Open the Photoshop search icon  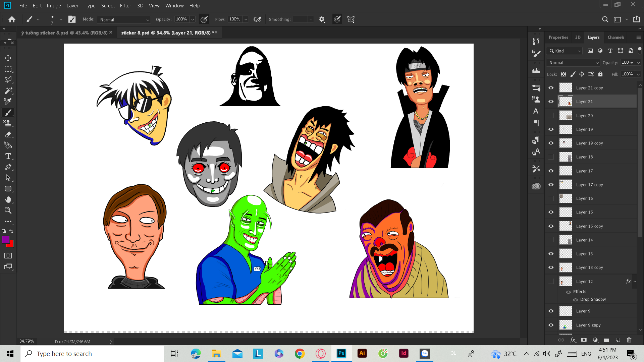pos(605,19)
